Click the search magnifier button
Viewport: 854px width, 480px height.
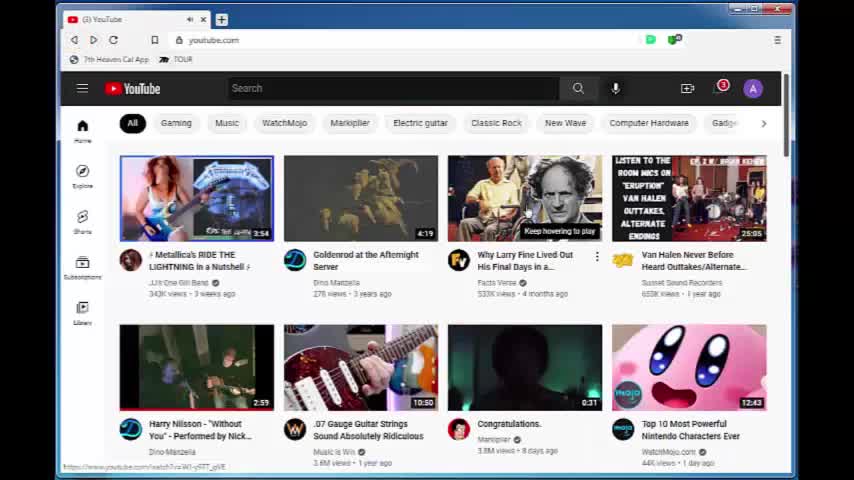pyautogui.click(x=578, y=88)
